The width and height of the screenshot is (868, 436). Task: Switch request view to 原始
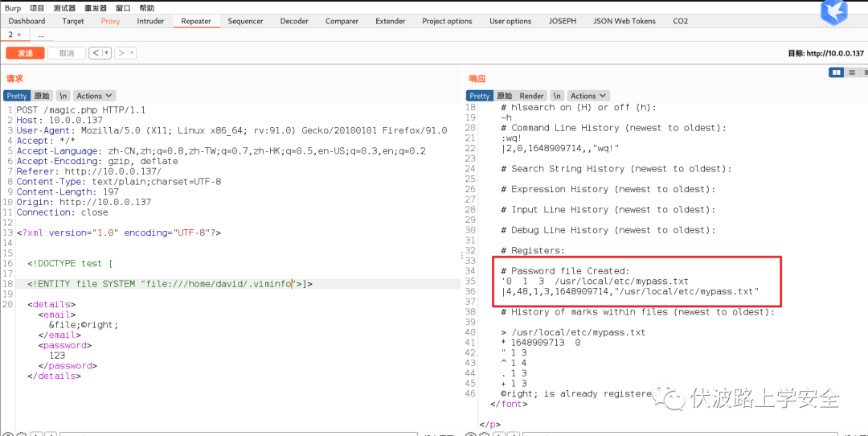pyautogui.click(x=42, y=96)
